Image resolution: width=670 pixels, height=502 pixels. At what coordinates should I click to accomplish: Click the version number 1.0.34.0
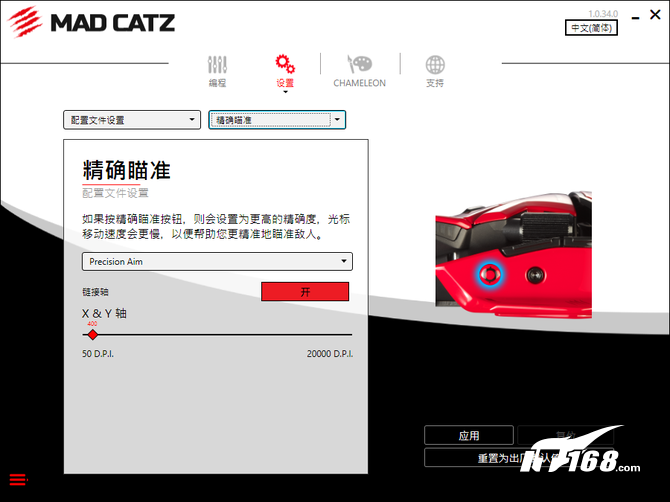[603, 14]
